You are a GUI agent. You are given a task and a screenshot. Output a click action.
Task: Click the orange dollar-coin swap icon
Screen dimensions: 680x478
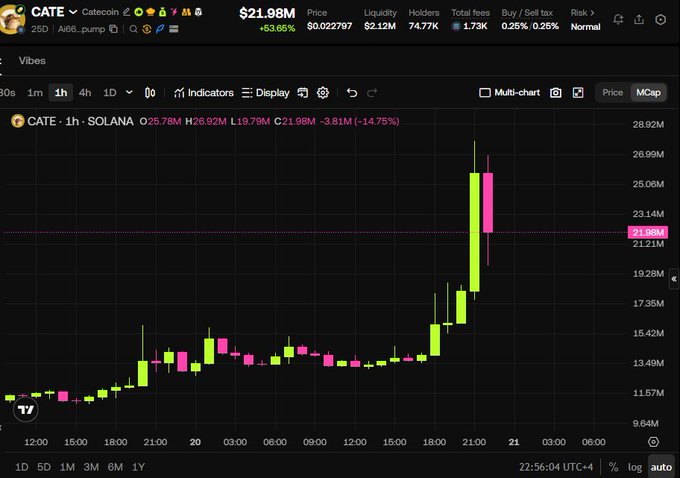click(147, 29)
